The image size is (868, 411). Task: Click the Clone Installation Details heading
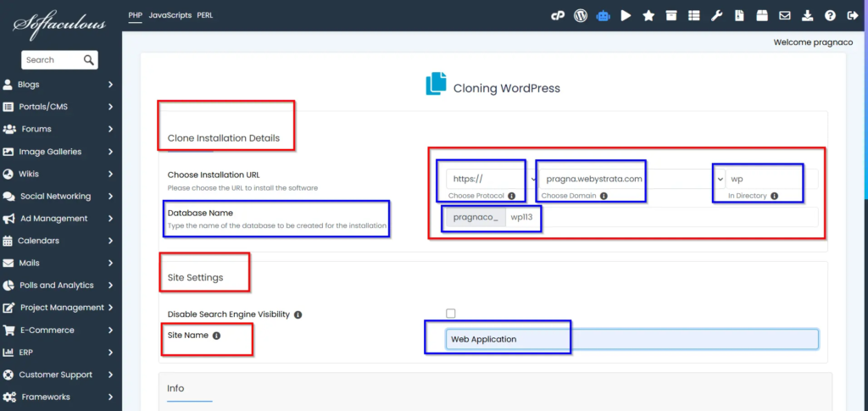(223, 138)
